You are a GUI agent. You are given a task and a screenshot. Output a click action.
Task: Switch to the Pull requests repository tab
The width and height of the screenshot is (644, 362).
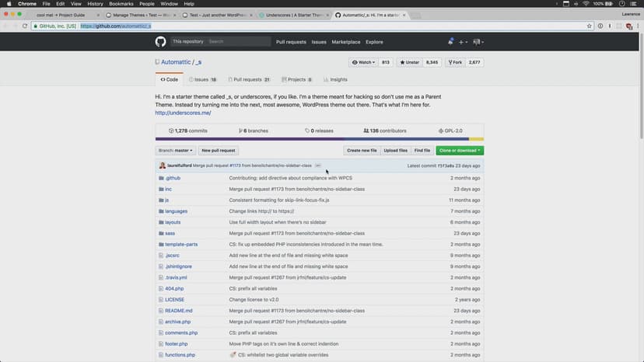point(250,79)
